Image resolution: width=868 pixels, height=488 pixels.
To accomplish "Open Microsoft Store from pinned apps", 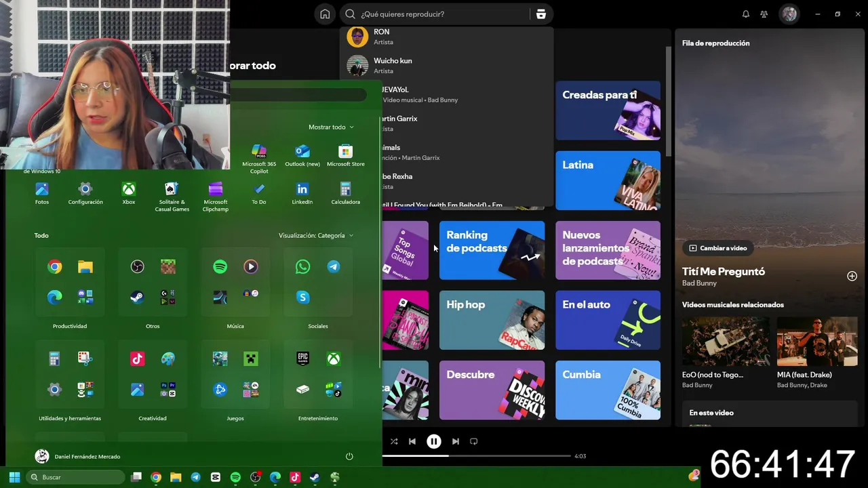I will (x=346, y=155).
